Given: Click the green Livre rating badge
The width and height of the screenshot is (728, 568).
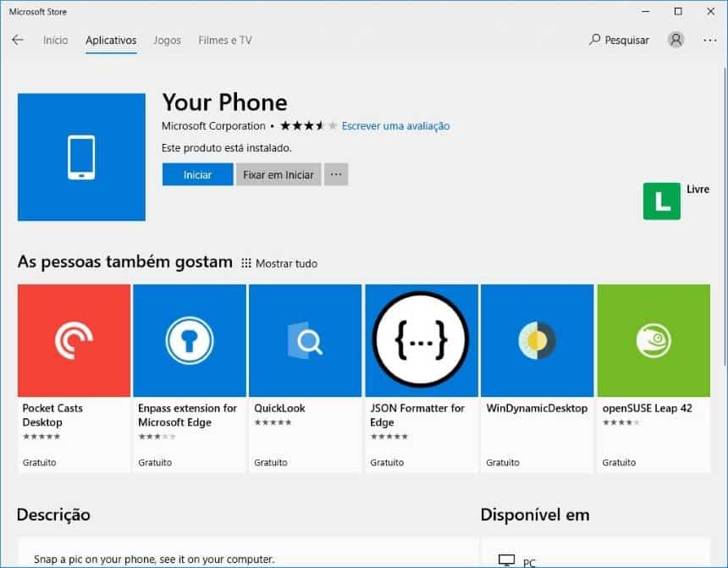Looking at the screenshot, I should [662, 201].
